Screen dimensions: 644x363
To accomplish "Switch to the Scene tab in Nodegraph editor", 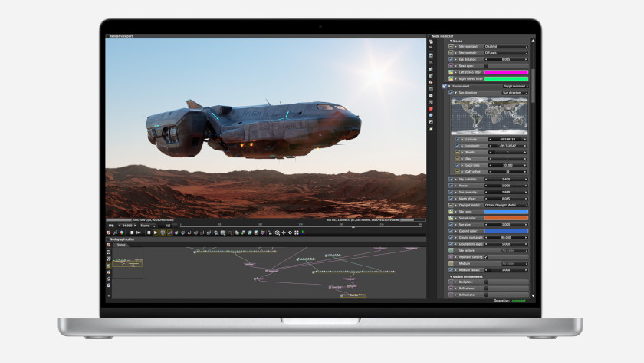I will click(x=121, y=245).
